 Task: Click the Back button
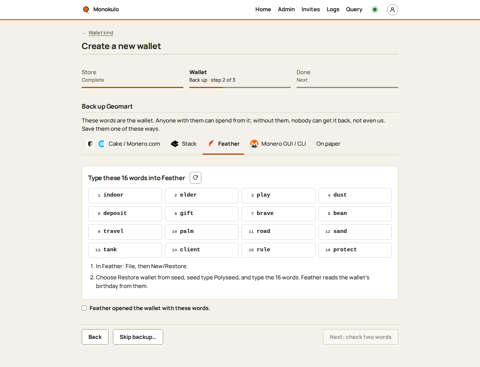click(x=95, y=337)
